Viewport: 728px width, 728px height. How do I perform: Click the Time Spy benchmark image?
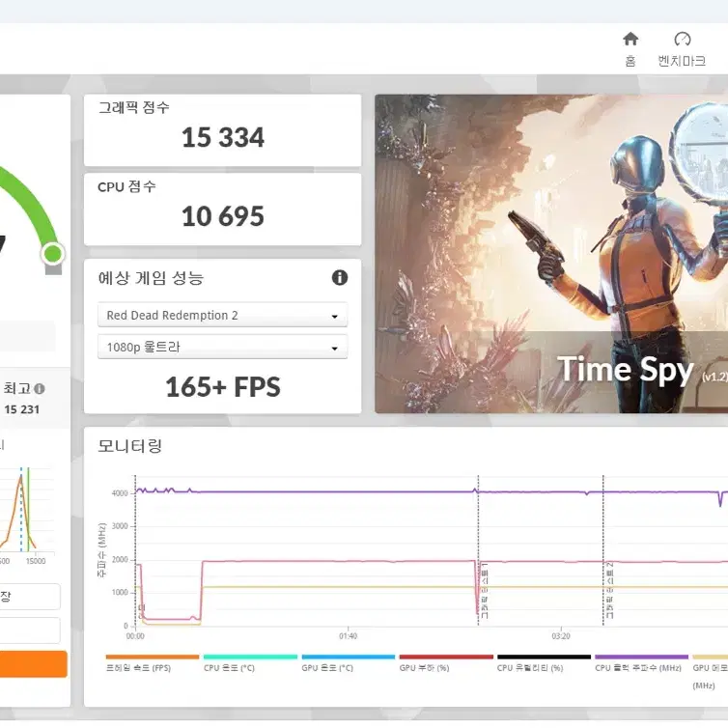551,254
